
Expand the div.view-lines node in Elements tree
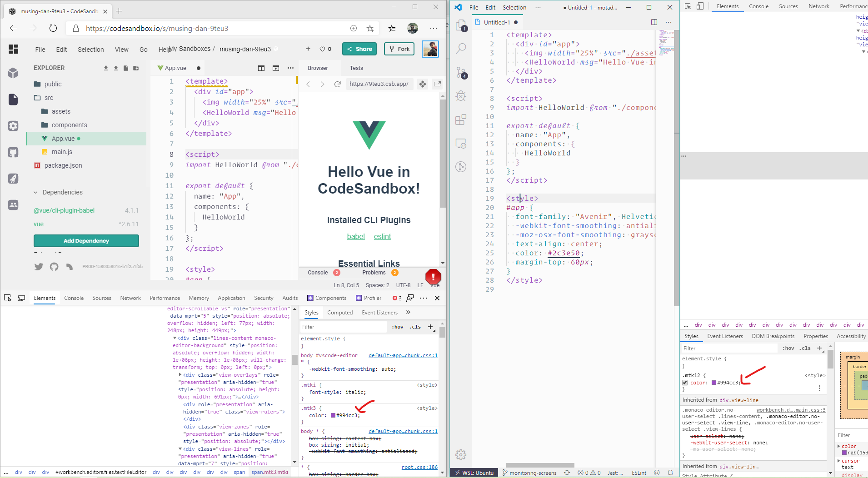[180, 448]
